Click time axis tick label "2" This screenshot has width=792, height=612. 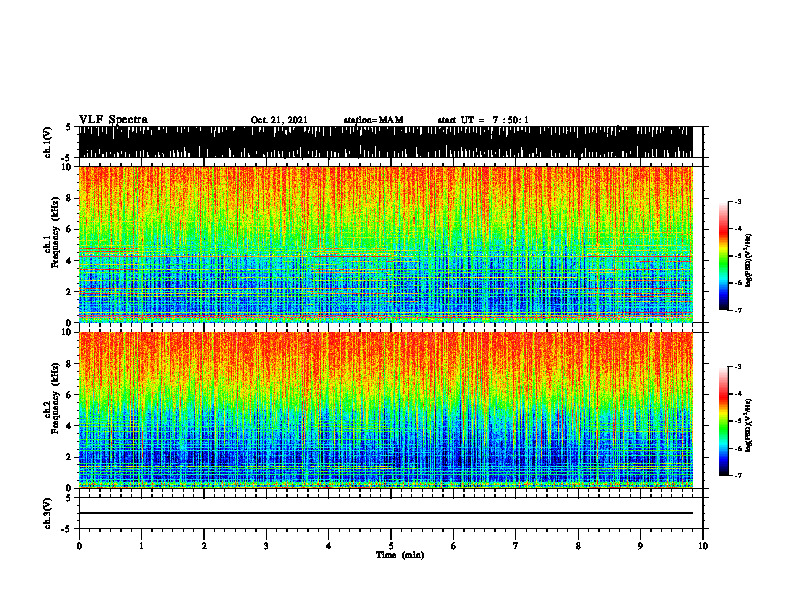pos(204,546)
